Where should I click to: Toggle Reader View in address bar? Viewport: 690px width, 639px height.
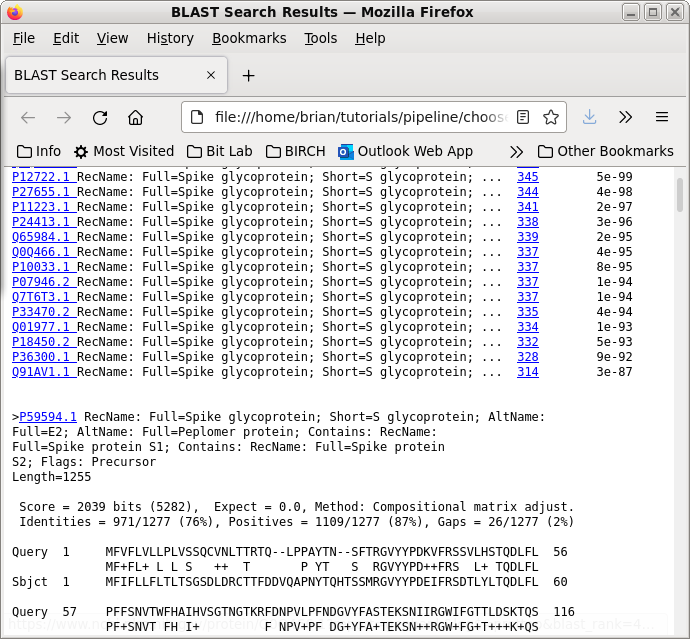pyautogui.click(x=524, y=117)
